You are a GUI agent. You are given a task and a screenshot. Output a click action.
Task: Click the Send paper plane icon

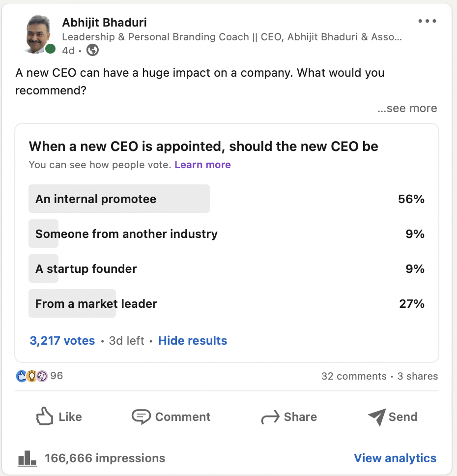377,417
